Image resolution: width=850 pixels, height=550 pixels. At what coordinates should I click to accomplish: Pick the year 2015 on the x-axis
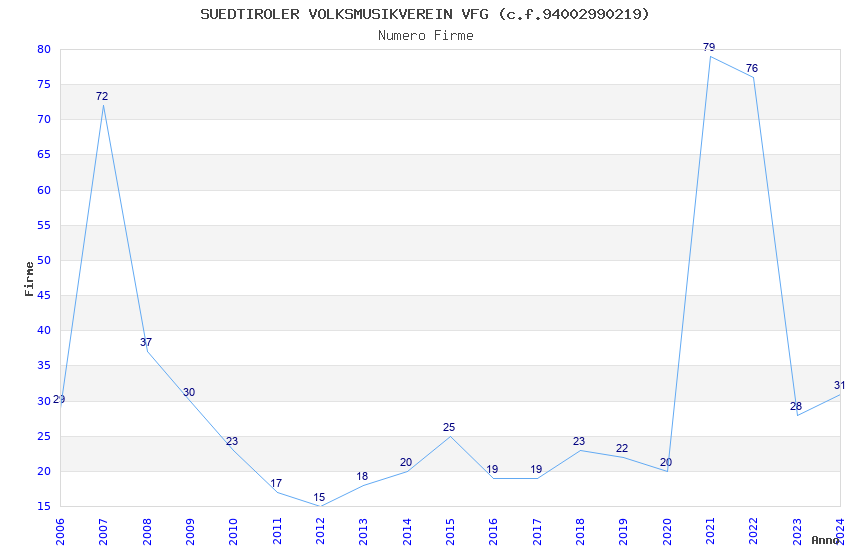(450, 532)
